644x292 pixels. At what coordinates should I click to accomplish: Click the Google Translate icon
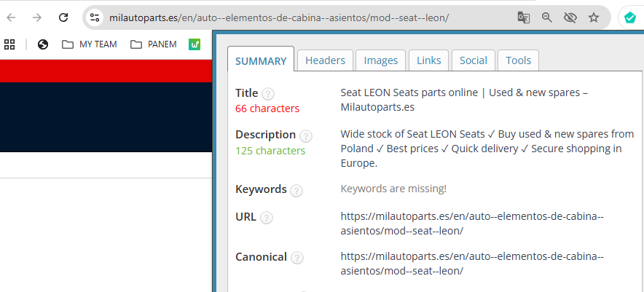click(523, 17)
